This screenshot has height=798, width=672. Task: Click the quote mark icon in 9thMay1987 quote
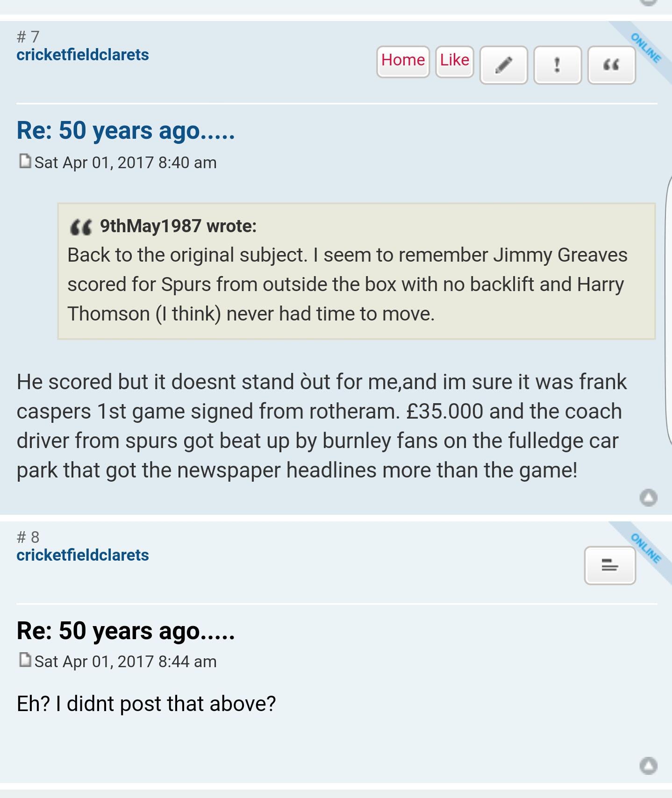(81, 227)
